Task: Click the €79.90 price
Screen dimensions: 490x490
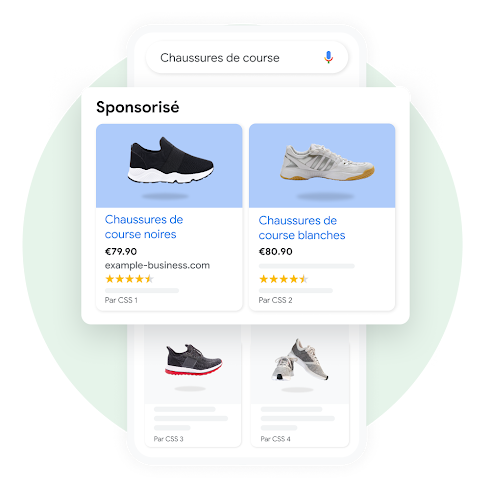Action: [121, 251]
